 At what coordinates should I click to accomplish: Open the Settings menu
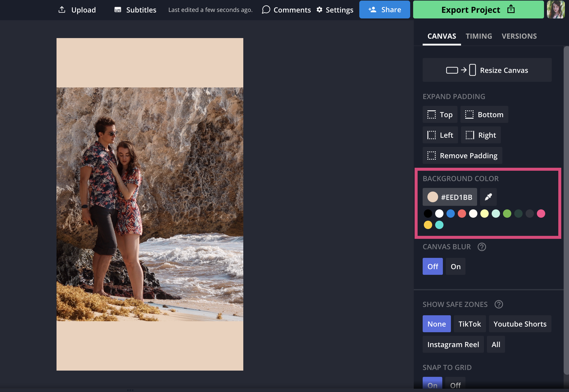click(x=335, y=10)
